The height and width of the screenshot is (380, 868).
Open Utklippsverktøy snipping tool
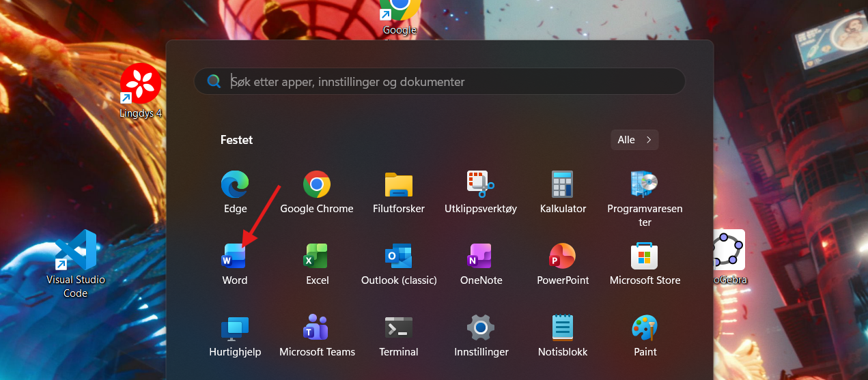pyautogui.click(x=481, y=185)
